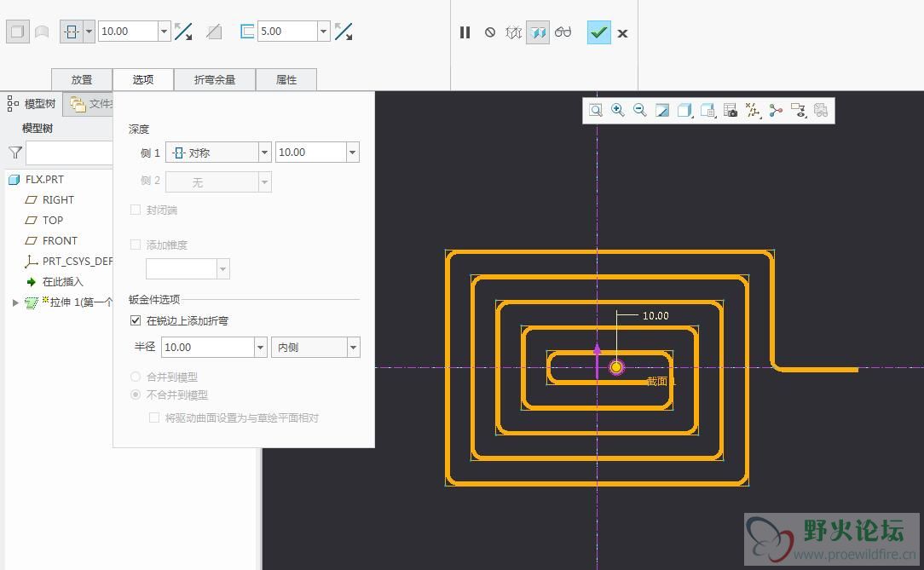Open 侧 1 depth value 10.00 dropdown
This screenshot has width=924, height=570.
[352, 153]
